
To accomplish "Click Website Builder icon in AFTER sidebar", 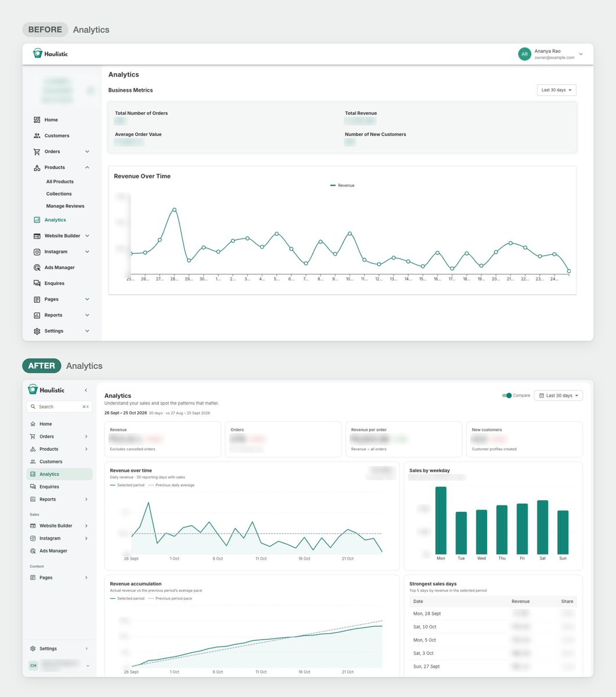I will pyautogui.click(x=33, y=526).
